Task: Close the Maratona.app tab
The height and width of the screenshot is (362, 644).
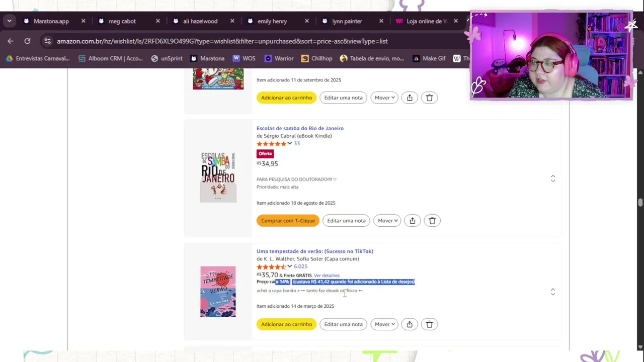Action: [x=84, y=21]
